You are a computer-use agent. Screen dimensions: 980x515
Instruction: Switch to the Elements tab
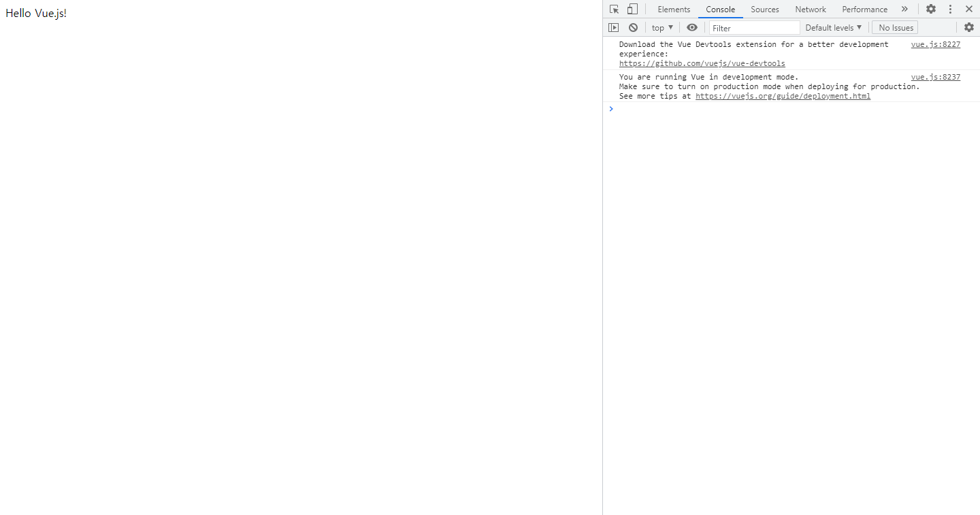pos(674,10)
